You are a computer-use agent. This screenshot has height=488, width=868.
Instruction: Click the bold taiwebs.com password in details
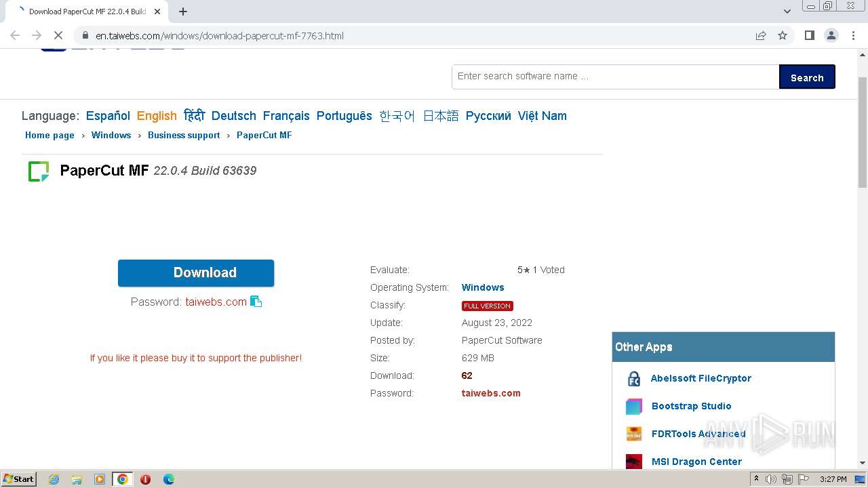click(x=491, y=393)
